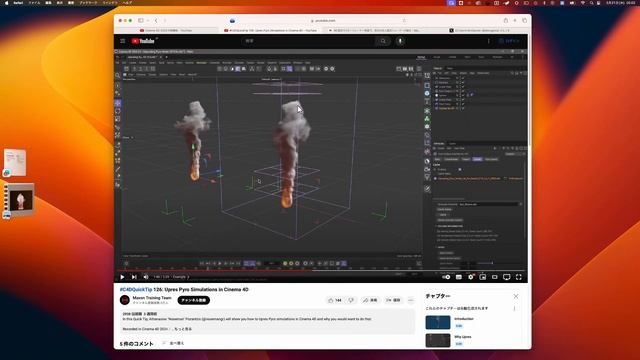
Task: Play the YouTube video
Action: coord(122,277)
